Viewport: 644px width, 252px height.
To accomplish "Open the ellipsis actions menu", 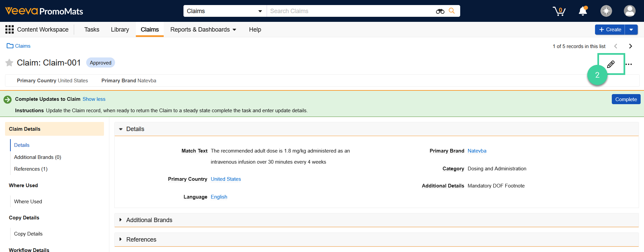I will click(x=629, y=64).
